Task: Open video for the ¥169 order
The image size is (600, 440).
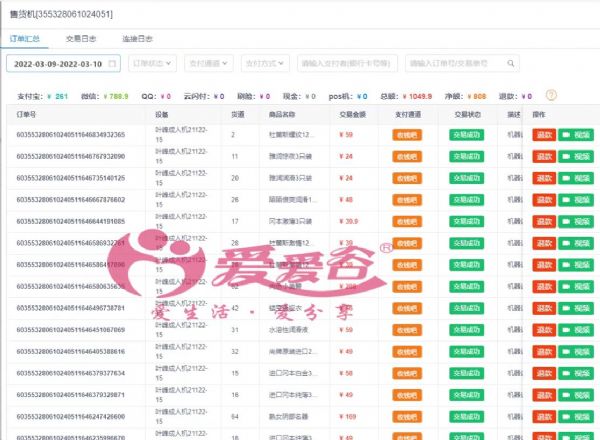Action: (x=575, y=415)
